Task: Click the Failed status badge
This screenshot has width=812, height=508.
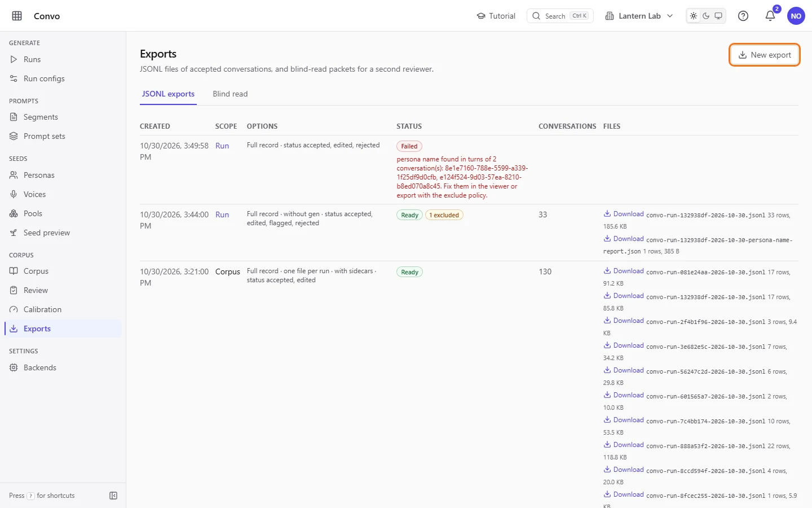Action: point(409,146)
